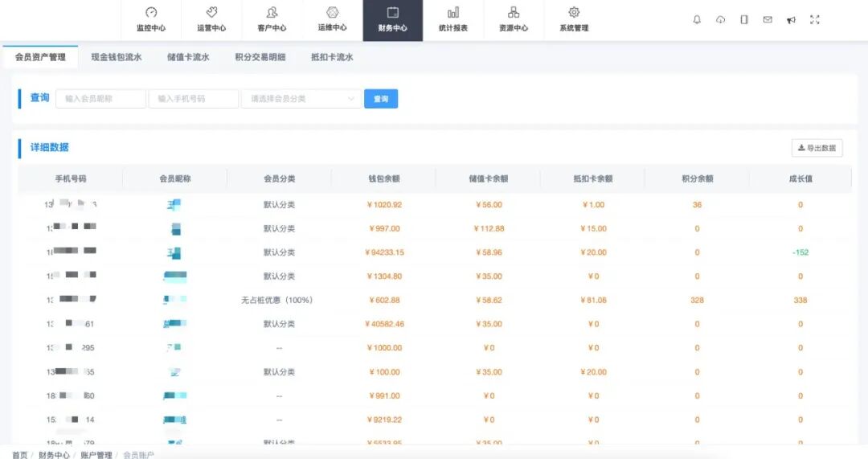The height and width of the screenshot is (459, 868).
Task: Click the 成长值 column header
Action: click(x=800, y=178)
